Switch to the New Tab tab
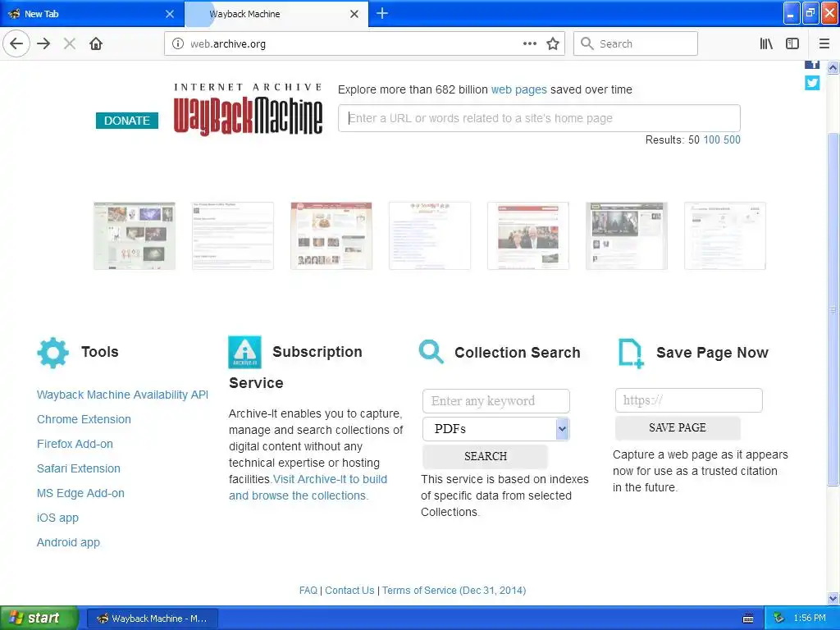 (x=92, y=14)
